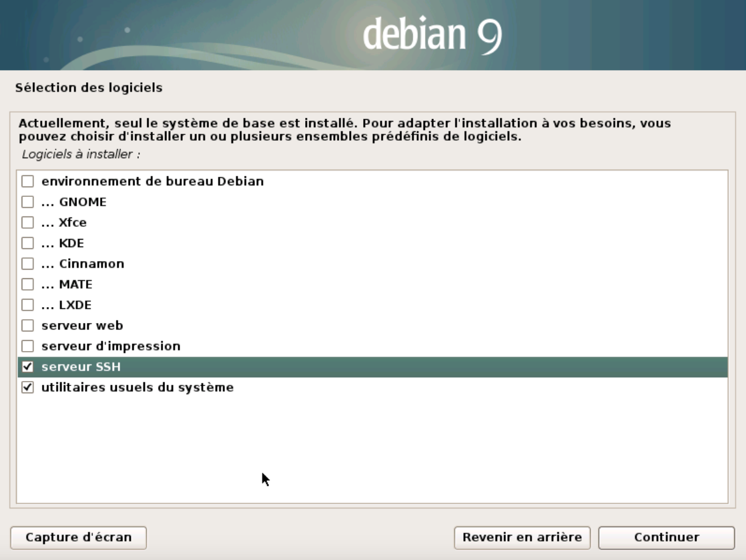Toggle the Cinnamon checkbox

(x=27, y=264)
